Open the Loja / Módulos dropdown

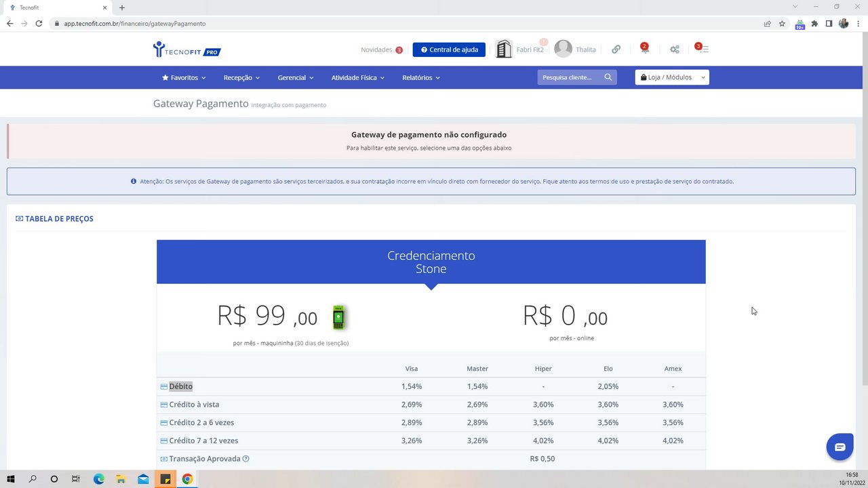(672, 77)
